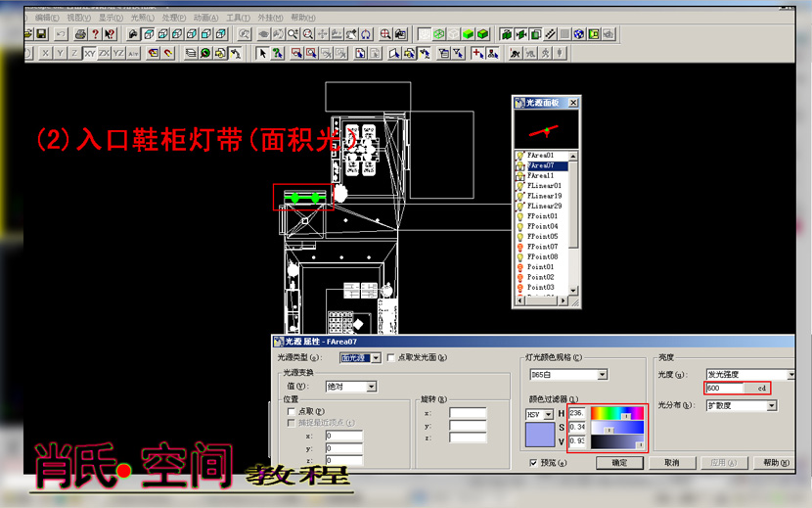The width and height of the screenshot is (812, 508).
Task: Select Point02 in the light list
Action: point(542,277)
